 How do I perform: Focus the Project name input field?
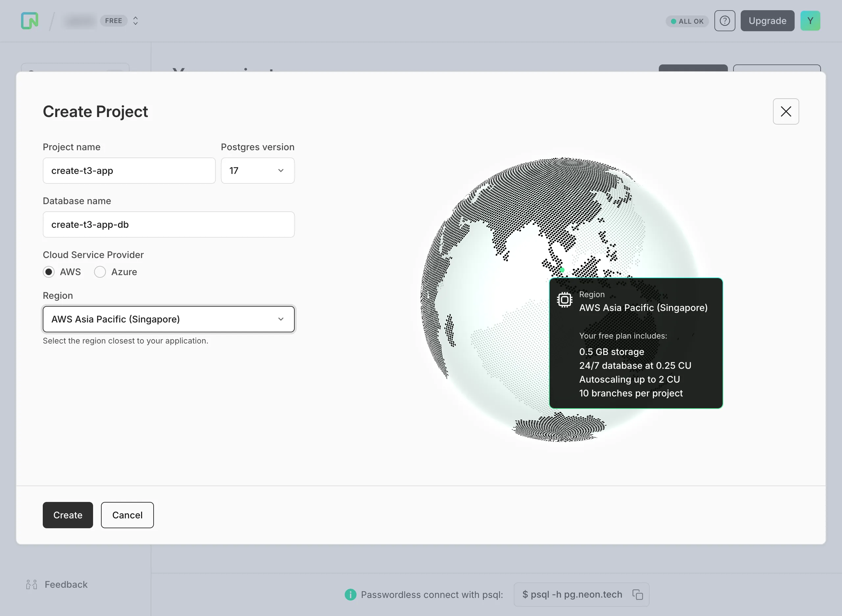(129, 170)
